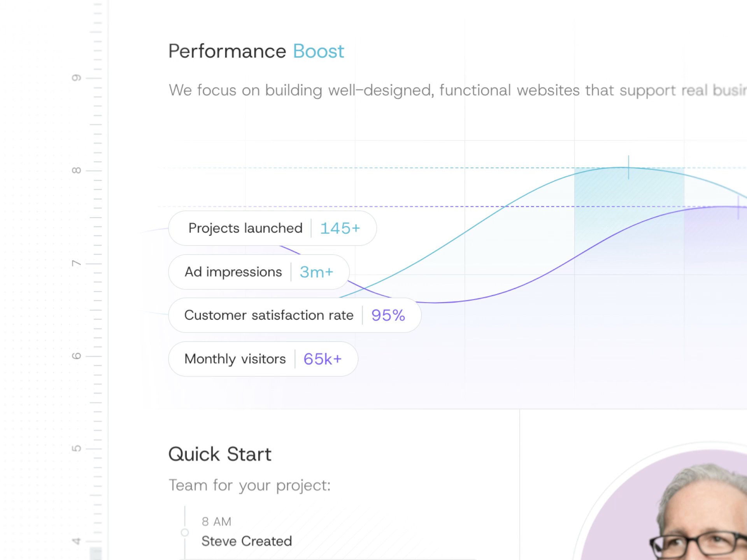This screenshot has width=747, height=560.
Task: Click the Performance Boost heading
Action: click(256, 51)
